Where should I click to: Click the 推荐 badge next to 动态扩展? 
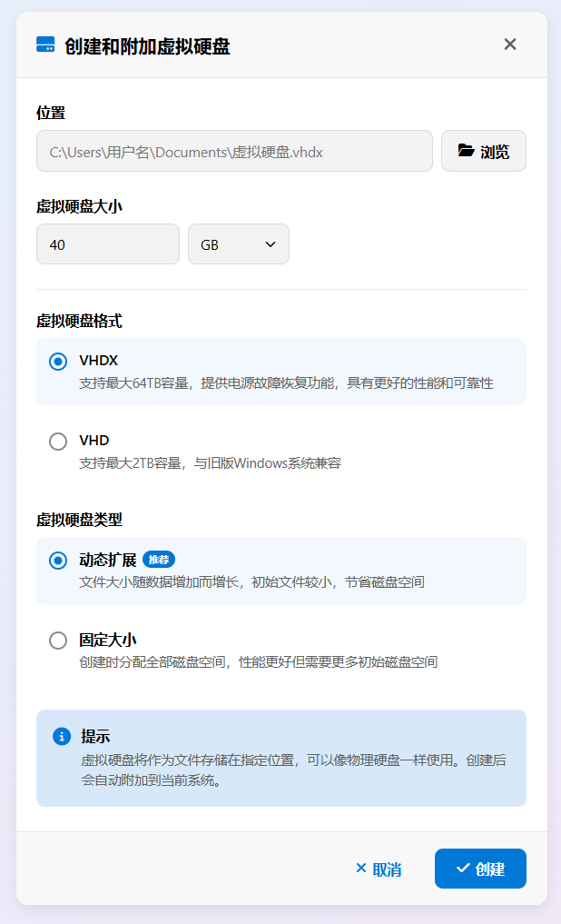159,559
